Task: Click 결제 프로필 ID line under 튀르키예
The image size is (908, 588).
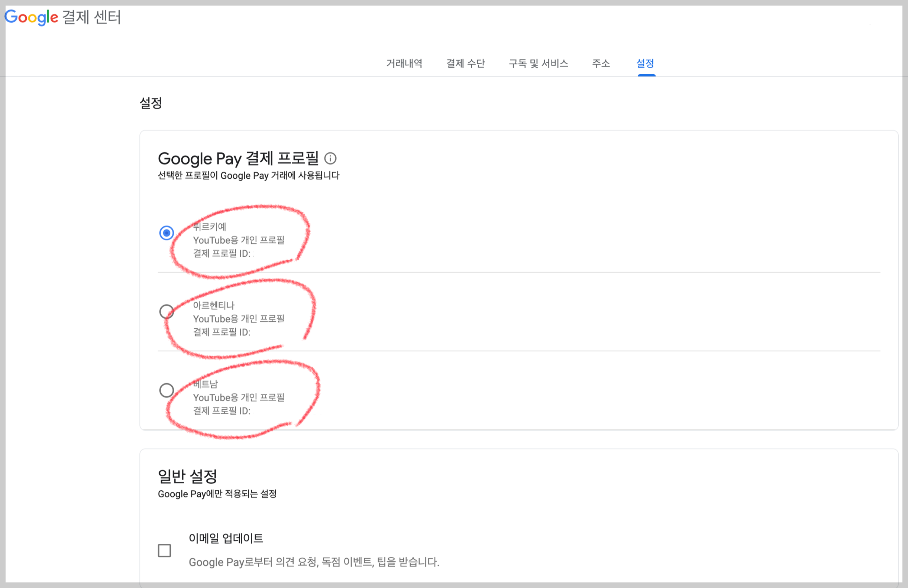Action: tap(222, 254)
